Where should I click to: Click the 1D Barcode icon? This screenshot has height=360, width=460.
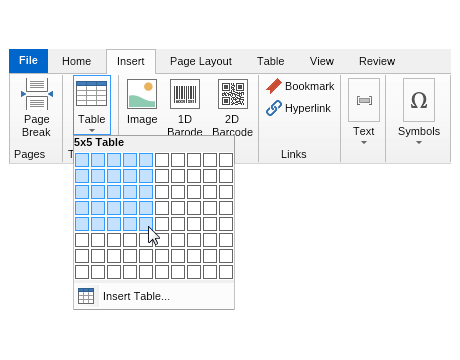[185, 94]
